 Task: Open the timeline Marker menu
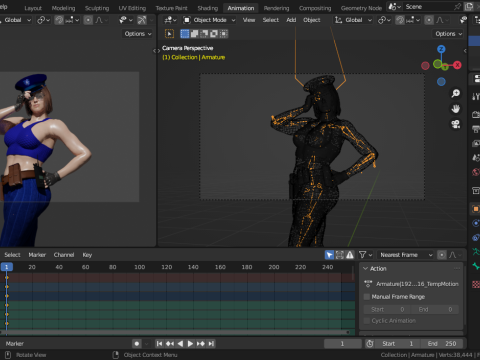tap(37, 255)
